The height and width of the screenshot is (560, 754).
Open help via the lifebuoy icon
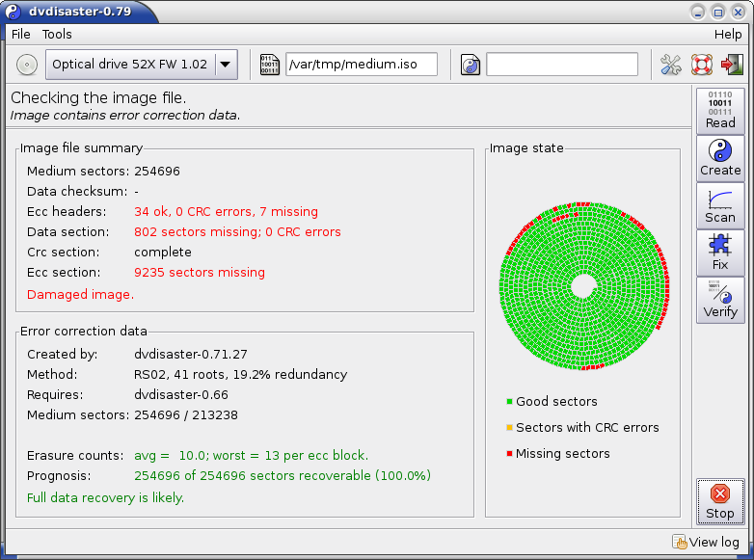click(x=701, y=65)
